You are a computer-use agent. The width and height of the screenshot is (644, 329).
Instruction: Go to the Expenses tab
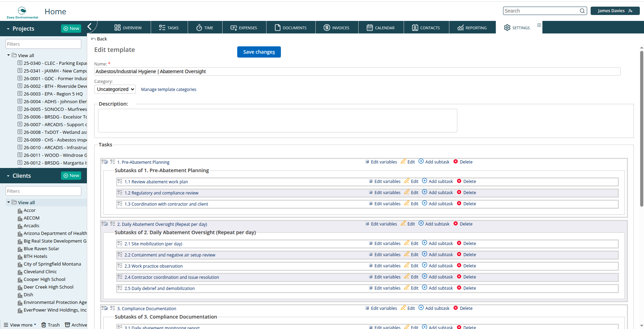[244, 28]
